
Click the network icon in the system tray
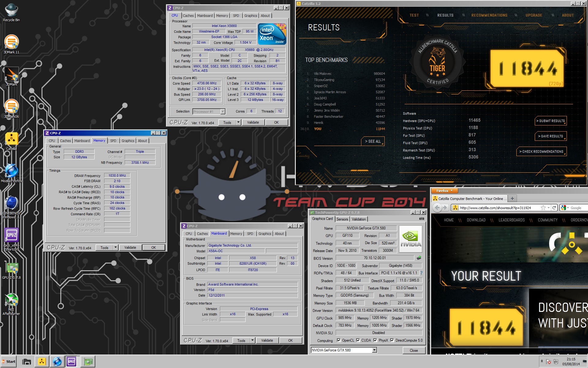point(556,362)
